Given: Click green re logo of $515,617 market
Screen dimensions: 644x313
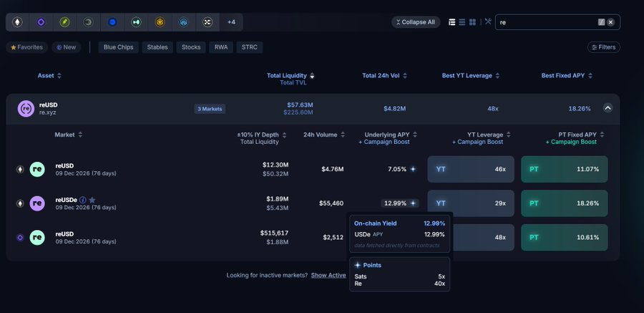Looking at the screenshot, I should [37, 237].
